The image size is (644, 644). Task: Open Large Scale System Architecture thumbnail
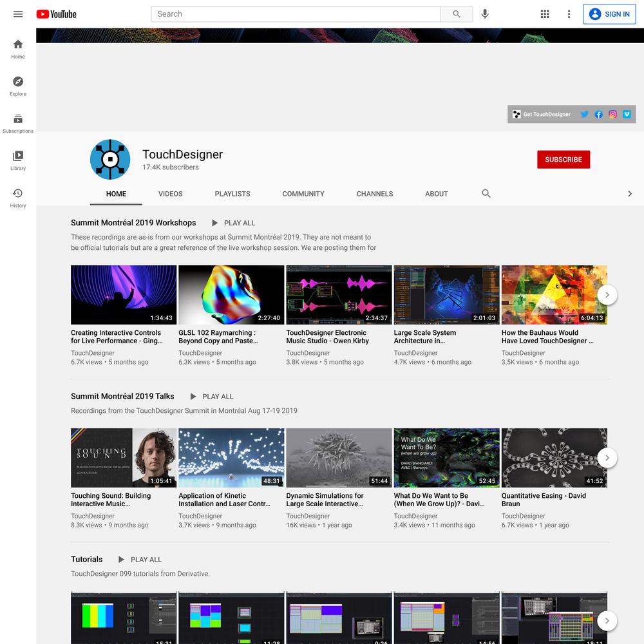pyautogui.click(x=446, y=295)
